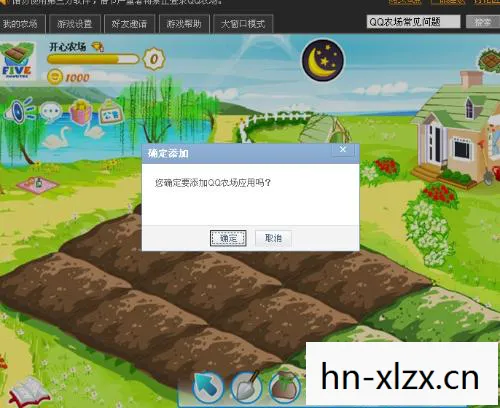Click the 开心农场 title text
The width and height of the screenshot is (500, 408).
(68, 47)
